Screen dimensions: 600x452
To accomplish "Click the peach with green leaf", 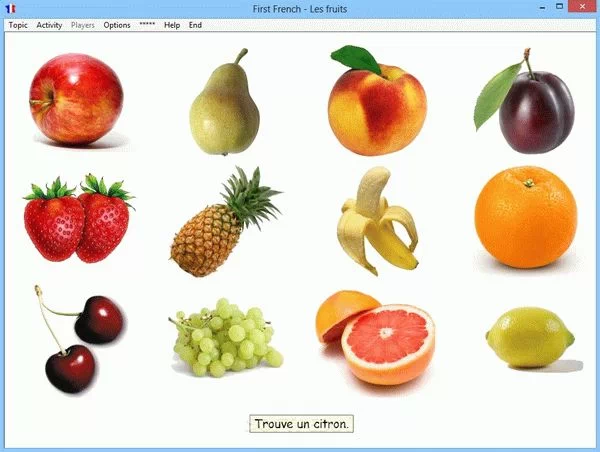I will click(376, 104).
